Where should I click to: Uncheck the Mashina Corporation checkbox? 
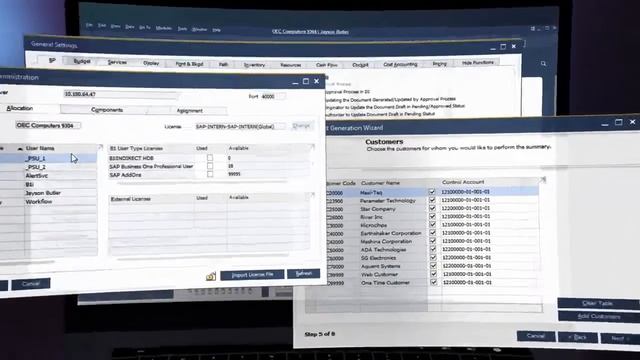[x=433, y=241]
